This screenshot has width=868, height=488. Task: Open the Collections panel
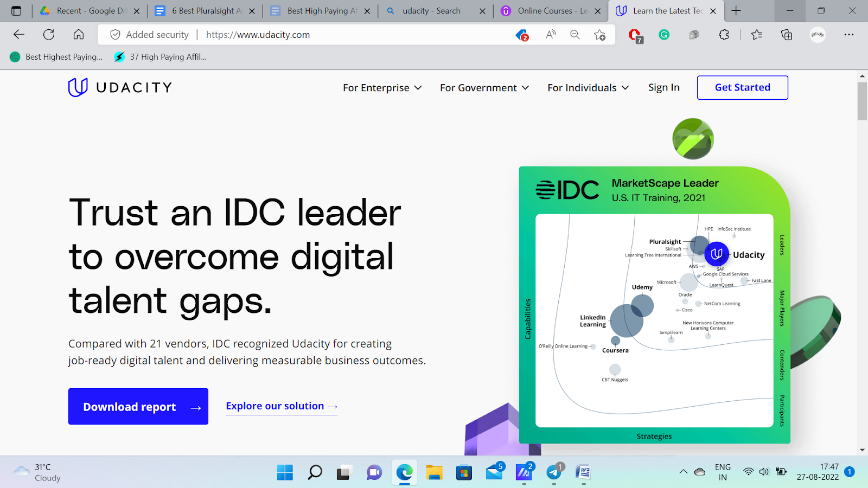click(x=787, y=35)
